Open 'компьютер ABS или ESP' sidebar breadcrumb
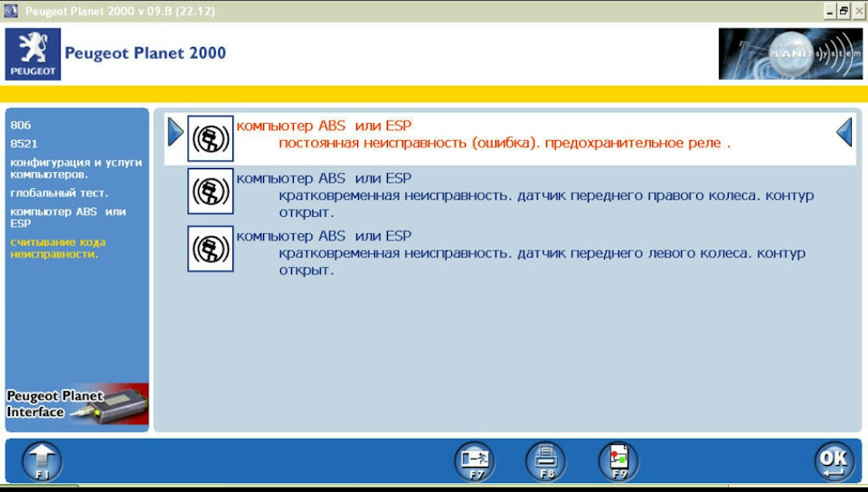The width and height of the screenshot is (868, 492). click(x=68, y=217)
